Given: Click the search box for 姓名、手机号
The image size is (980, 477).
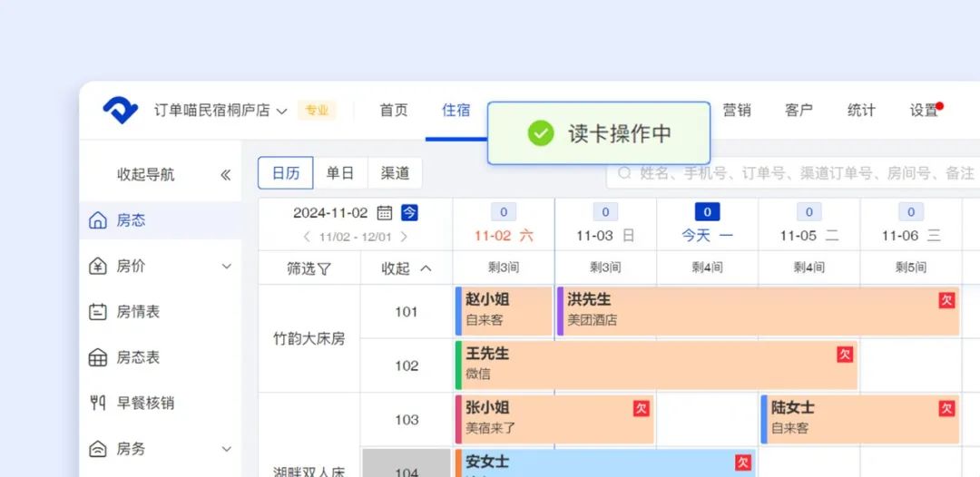Looking at the screenshot, I should (x=793, y=173).
